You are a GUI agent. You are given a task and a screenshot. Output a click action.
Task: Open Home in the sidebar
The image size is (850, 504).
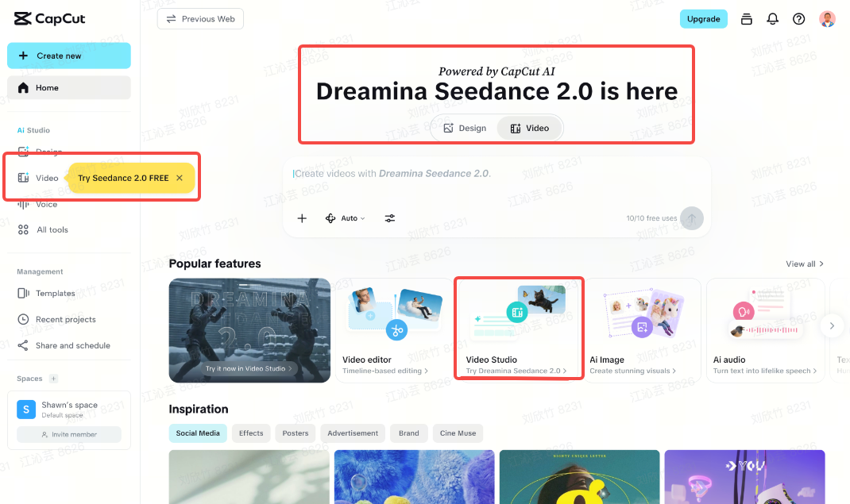coord(69,87)
